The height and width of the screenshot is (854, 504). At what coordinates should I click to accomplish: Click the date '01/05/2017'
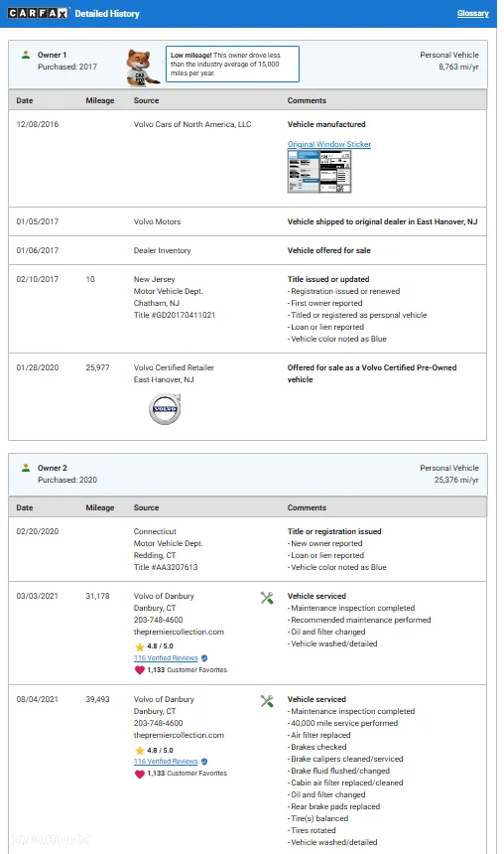(38, 221)
